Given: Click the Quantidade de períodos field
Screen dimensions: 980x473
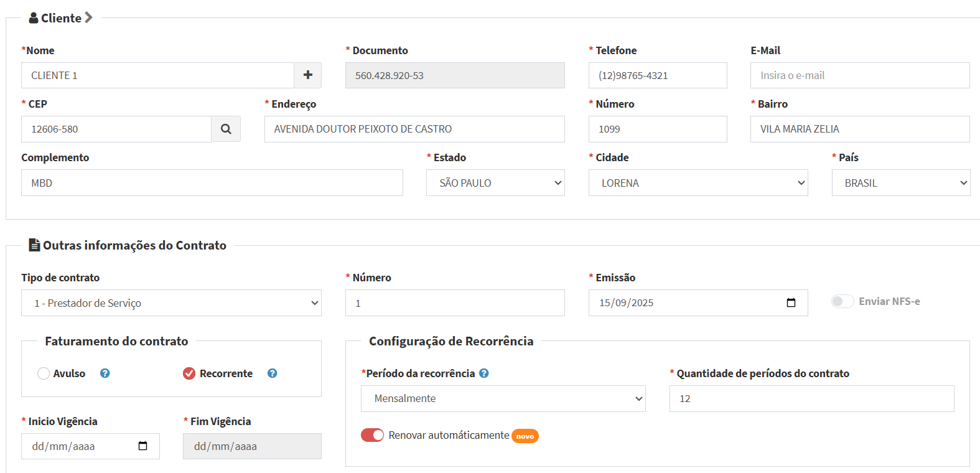Looking at the screenshot, I should (x=811, y=398).
